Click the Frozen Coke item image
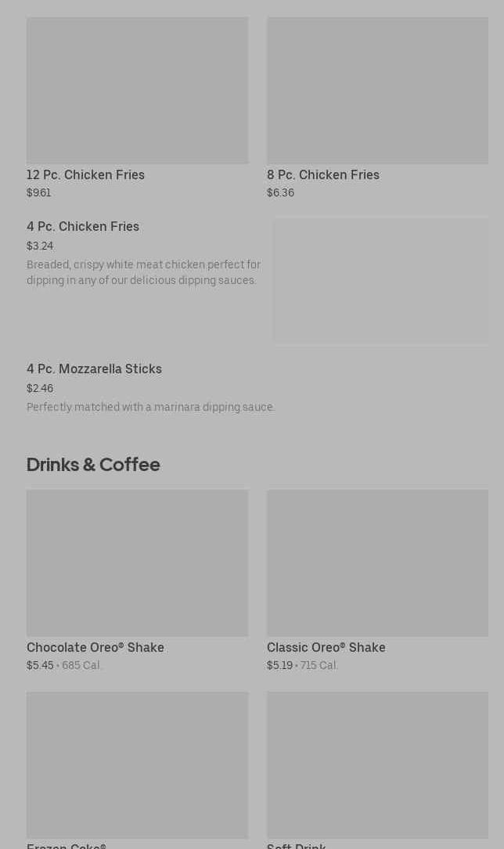The width and height of the screenshot is (504, 849). point(137,764)
